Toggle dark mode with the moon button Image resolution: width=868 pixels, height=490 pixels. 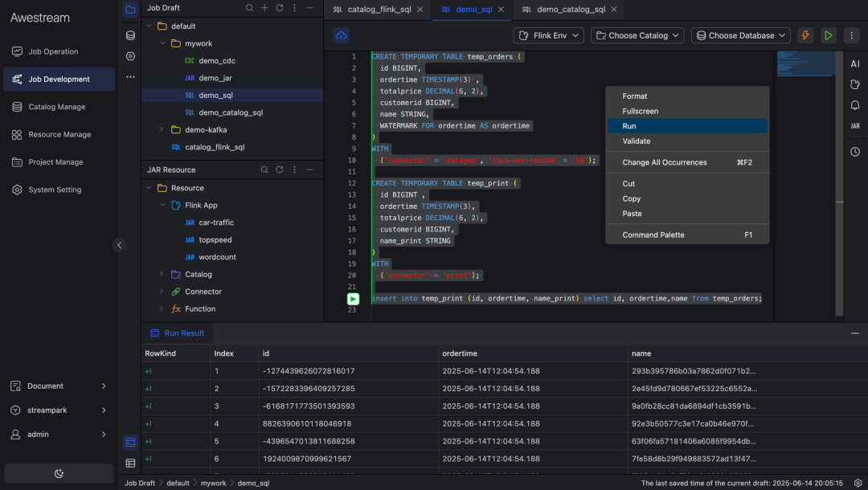tap(59, 473)
